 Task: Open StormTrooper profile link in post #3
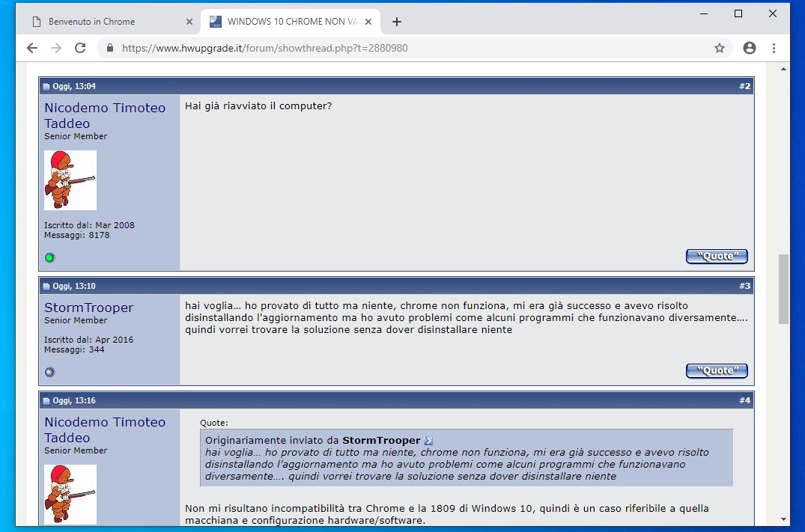click(x=89, y=308)
